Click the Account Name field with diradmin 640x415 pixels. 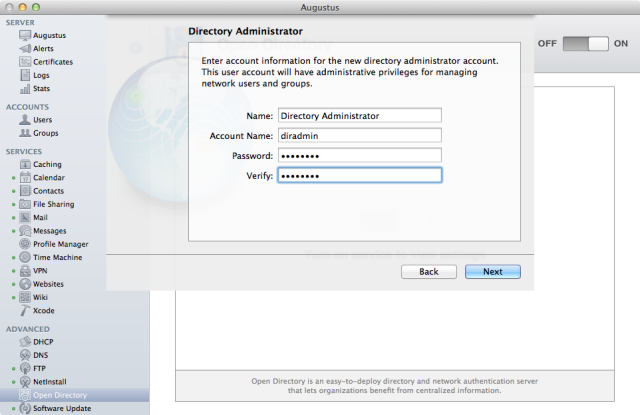[360, 135]
